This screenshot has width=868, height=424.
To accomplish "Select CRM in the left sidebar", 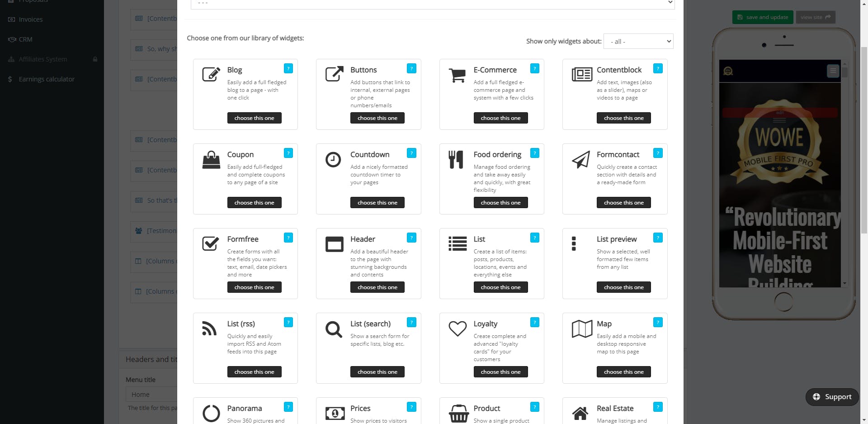I will pos(25,39).
